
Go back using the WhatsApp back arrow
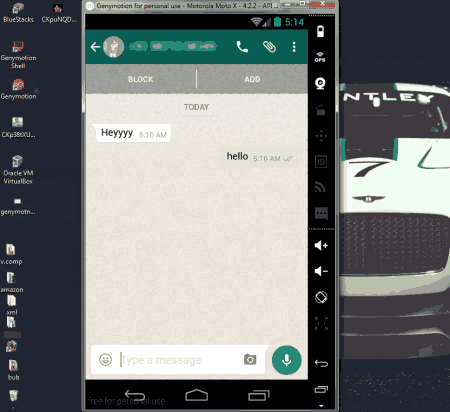click(95, 47)
